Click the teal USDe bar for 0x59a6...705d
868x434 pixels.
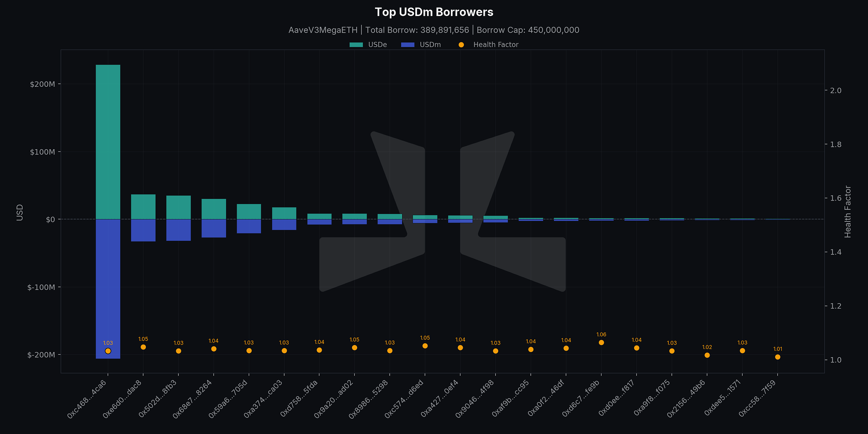249,212
